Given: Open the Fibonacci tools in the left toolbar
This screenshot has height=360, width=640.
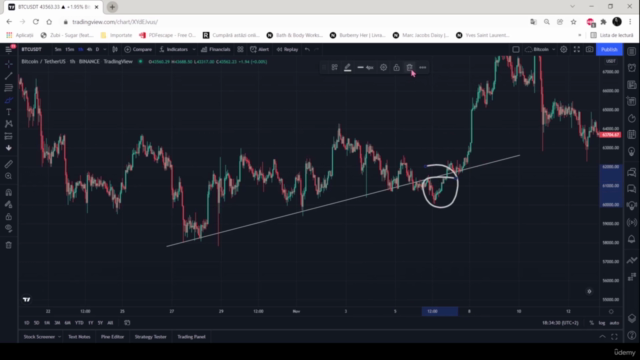Looking at the screenshot, I should coord(9,88).
